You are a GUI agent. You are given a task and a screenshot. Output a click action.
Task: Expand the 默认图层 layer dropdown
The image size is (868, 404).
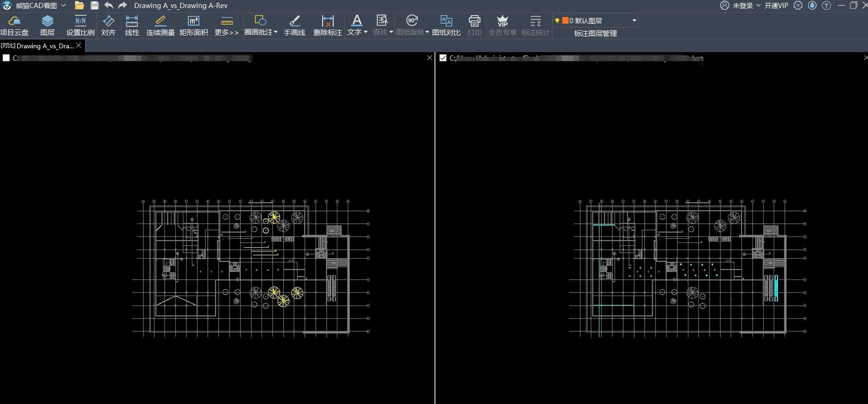(634, 21)
